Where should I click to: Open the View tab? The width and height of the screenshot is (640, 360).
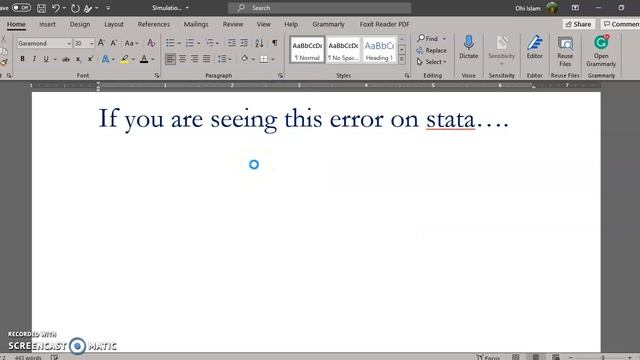[264, 24]
